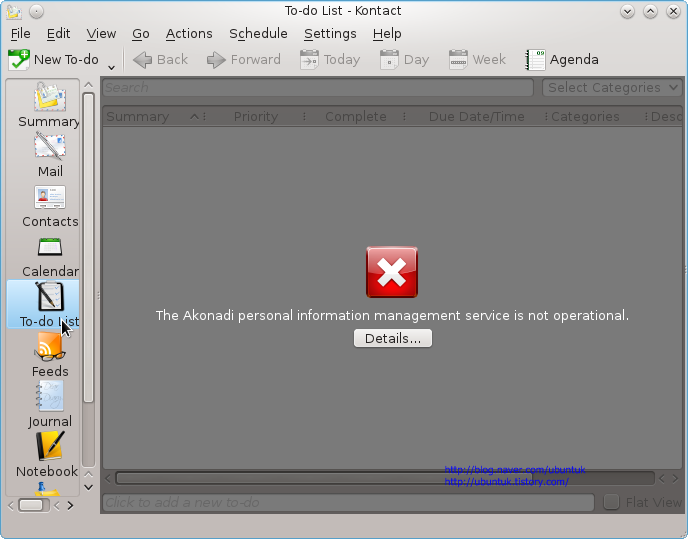Click the red error X icon
688x539 pixels.
(392, 272)
